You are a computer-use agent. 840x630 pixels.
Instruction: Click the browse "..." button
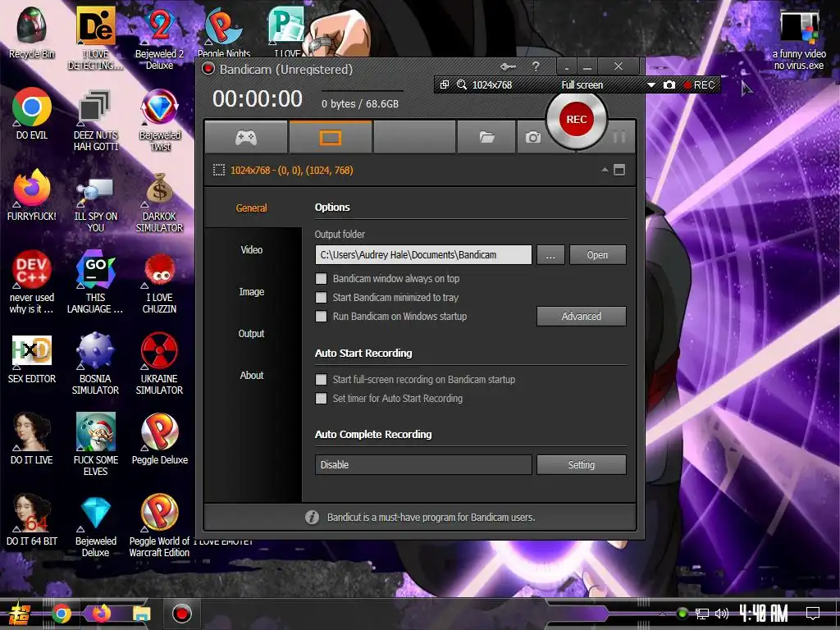pyautogui.click(x=550, y=255)
